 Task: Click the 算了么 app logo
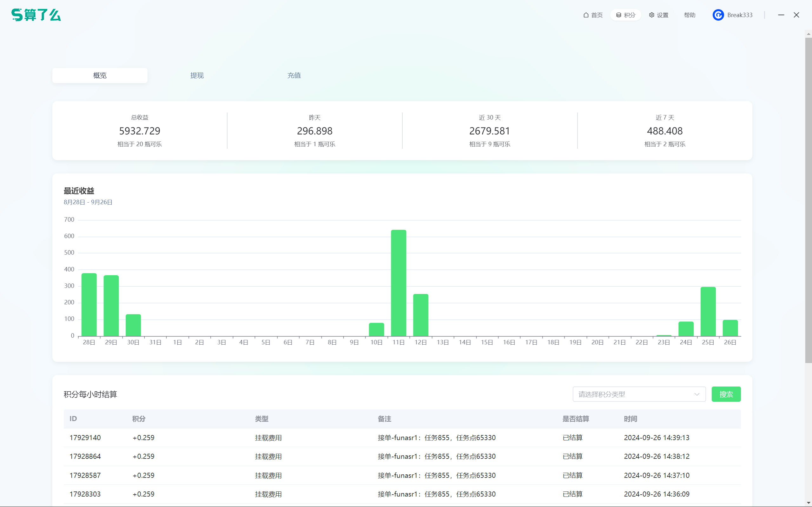36,15
